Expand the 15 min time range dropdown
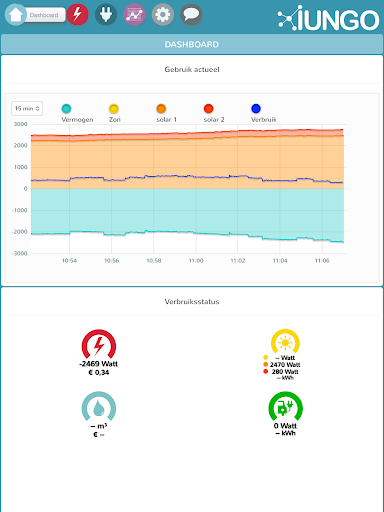 27,108
